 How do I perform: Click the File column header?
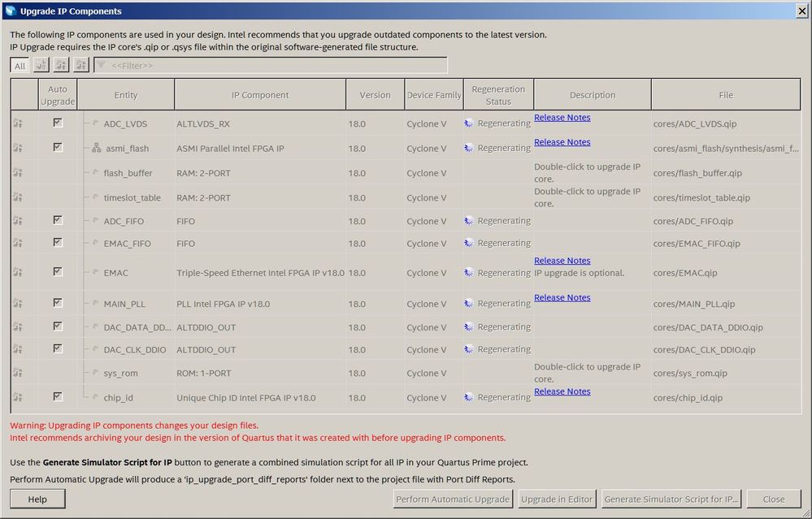point(726,95)
